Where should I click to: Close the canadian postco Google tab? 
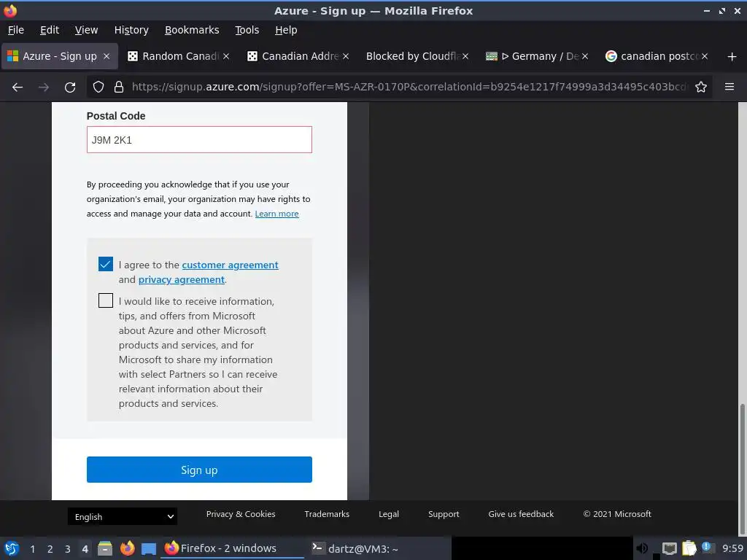click(705, 56)
